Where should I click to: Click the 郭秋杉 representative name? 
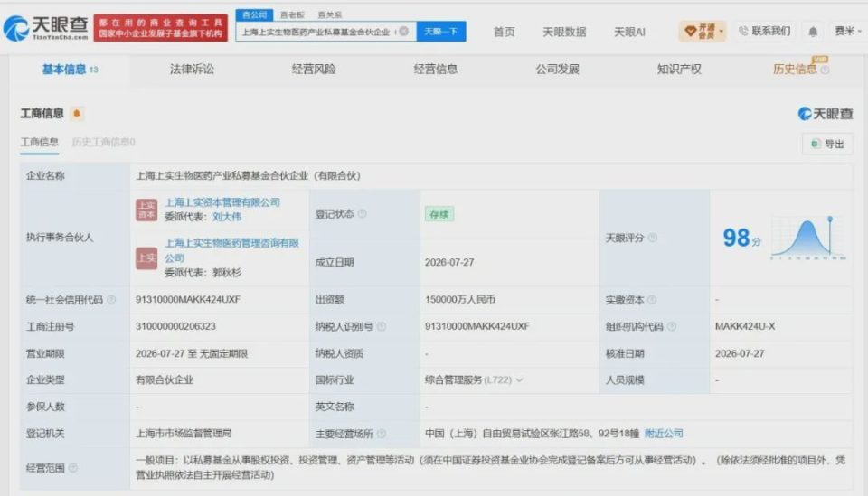(x=227, y=273)
